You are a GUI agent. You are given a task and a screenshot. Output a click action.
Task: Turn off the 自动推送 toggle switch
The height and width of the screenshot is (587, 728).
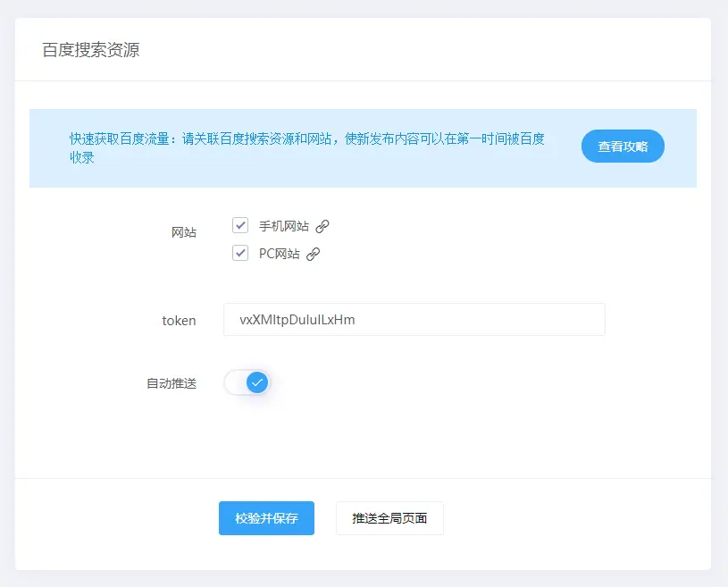[x=247, y=382]
